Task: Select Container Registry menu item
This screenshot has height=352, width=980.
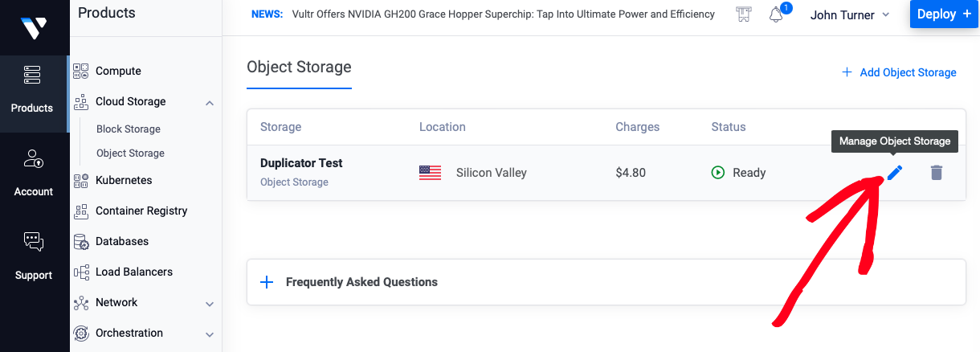Action: point(141,211)
